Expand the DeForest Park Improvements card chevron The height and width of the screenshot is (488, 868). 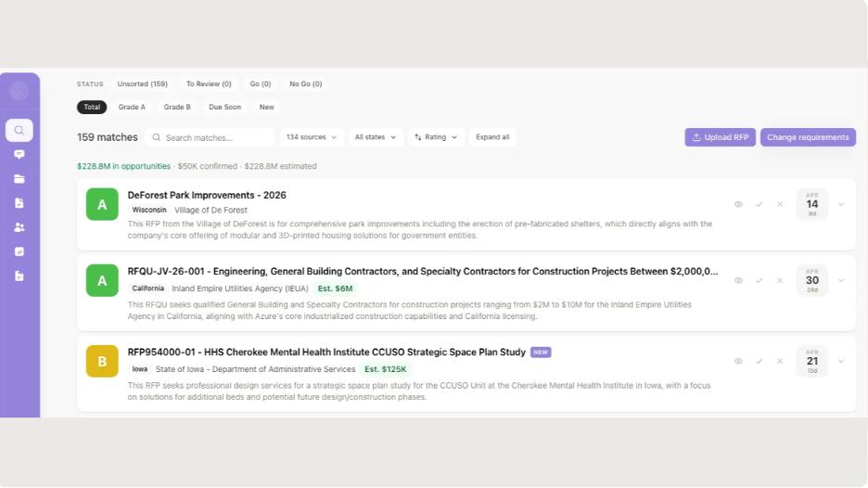tap(841, 204)
